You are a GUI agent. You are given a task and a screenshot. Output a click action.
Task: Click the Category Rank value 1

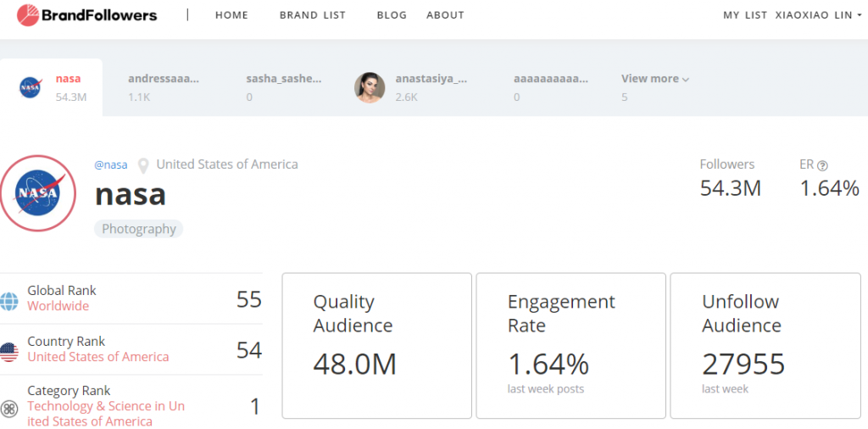[x=254, y=407]
